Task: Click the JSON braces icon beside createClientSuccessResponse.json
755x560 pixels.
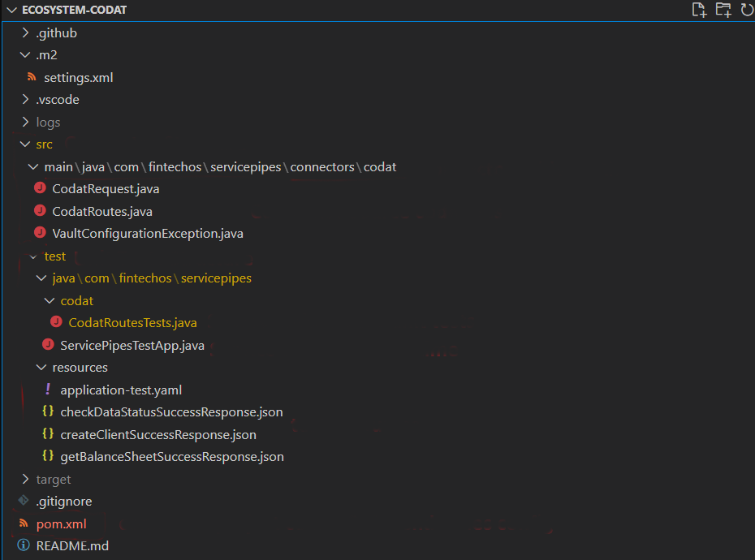Action: (x=48, y=434)
